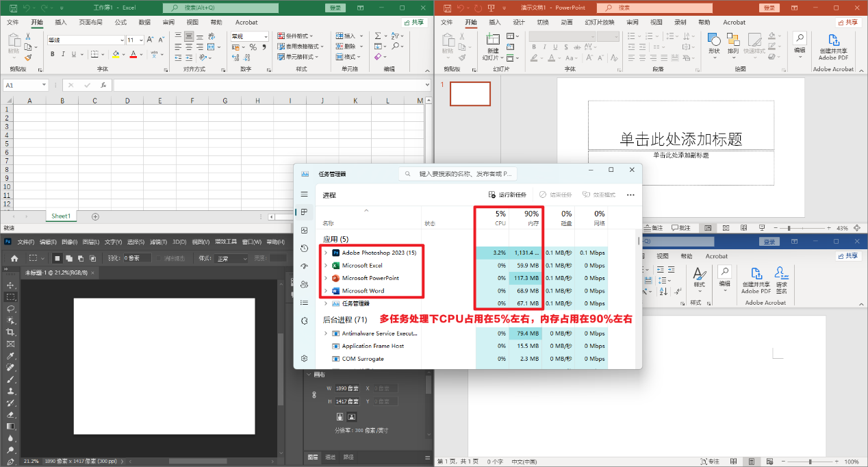Image resolution: width=868 pixels, height=467 pixels.
Task: Open Task Manager settings gear icon
Action: click(305, 358)
